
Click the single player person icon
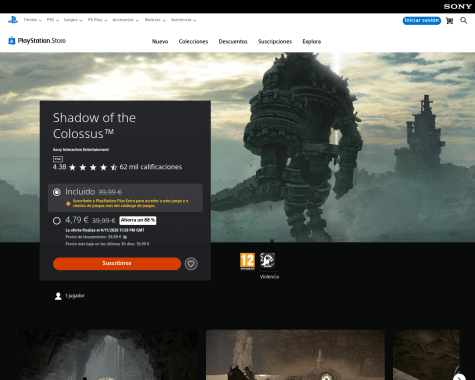point(58,296)
